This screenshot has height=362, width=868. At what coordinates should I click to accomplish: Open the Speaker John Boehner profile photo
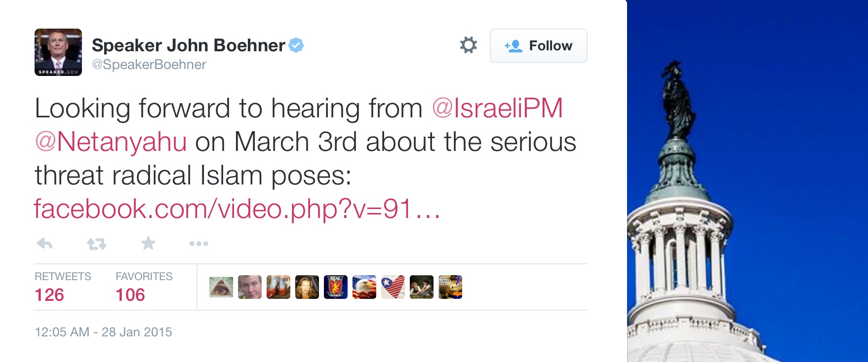58,52
